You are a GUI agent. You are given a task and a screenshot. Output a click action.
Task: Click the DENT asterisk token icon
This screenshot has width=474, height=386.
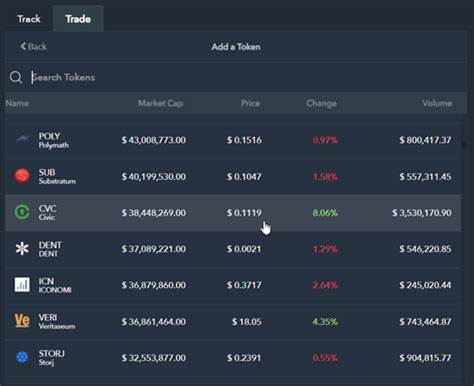pyautogui.click(x=22, y=248)
